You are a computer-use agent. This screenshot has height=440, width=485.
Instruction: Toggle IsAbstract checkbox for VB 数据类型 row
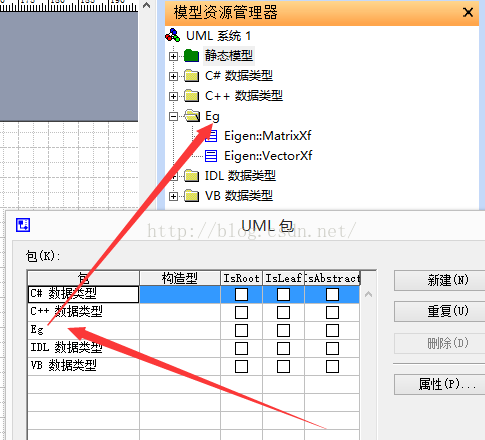332,367
